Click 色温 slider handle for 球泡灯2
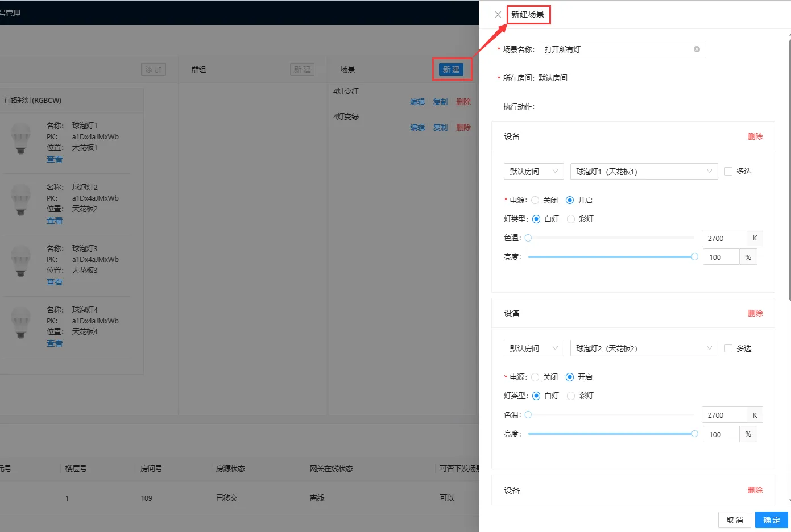Viewport: 791px width, 532px height. (x=528, y=415)
